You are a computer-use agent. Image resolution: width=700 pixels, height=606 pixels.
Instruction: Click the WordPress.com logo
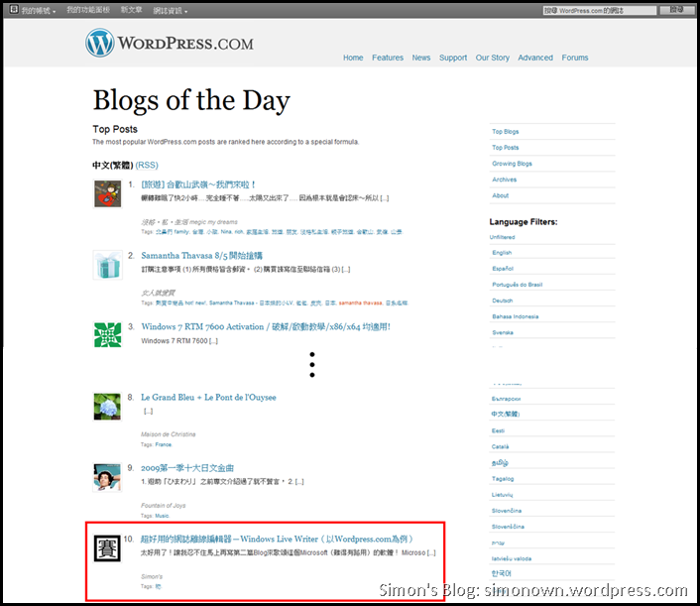coord(170,43)
